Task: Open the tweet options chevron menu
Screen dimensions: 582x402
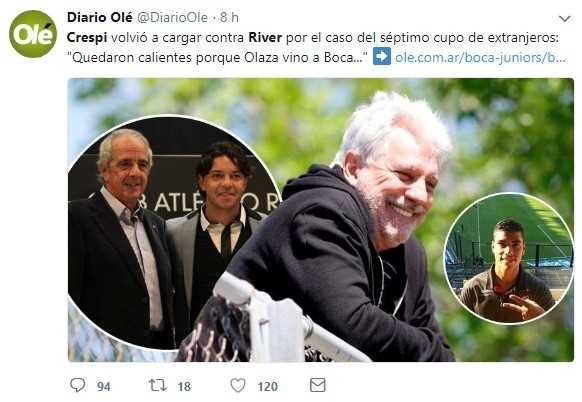Action: (x=564, y=19)
